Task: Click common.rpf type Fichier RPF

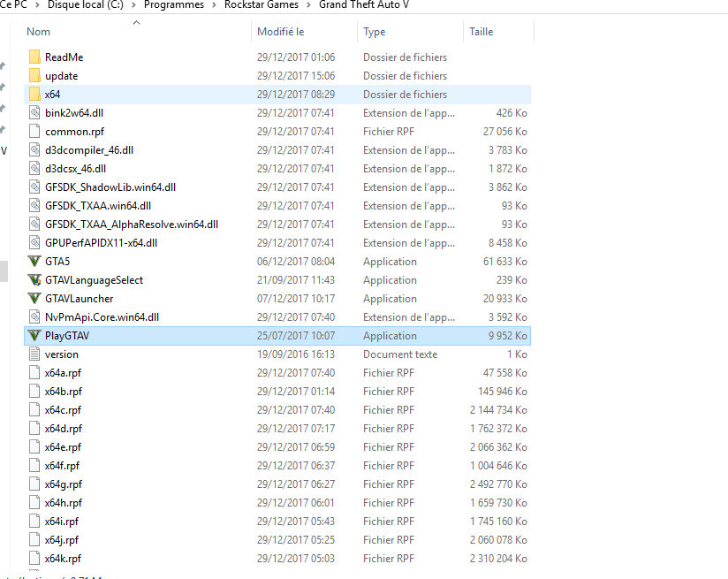Action: [x=389, y=132]
